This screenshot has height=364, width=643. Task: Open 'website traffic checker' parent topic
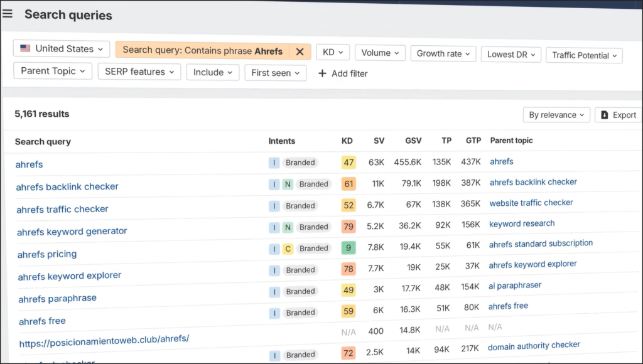[531, 203]
